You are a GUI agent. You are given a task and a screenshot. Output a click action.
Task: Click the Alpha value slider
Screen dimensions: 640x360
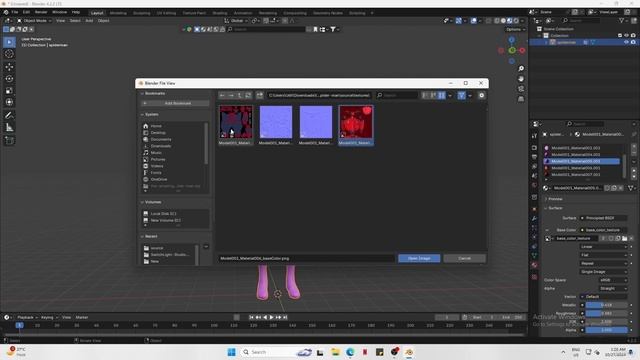click(x=607, y=330)
